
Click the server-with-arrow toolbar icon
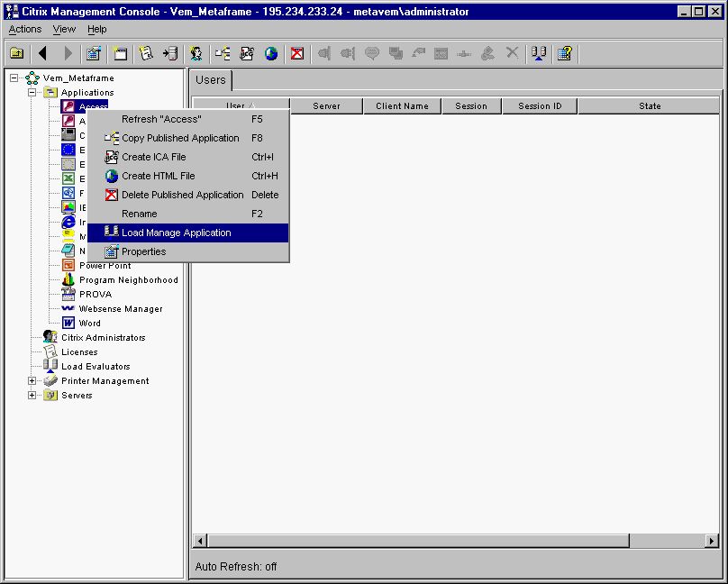click(170, 53)
